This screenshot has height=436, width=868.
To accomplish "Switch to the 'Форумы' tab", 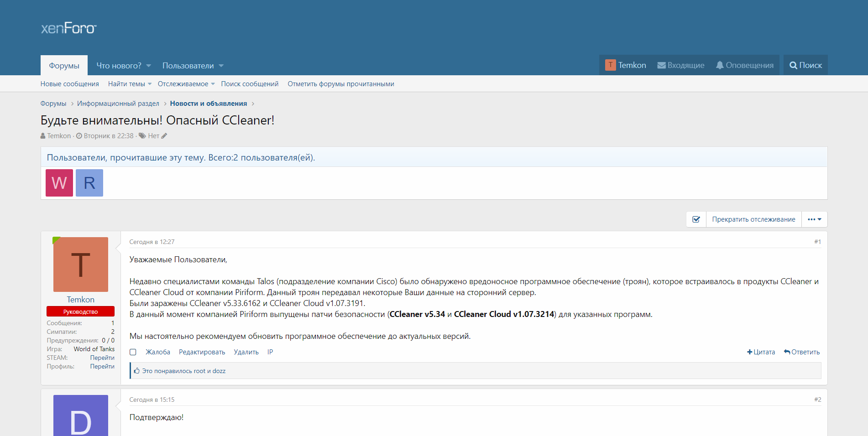I will coord(64,66).
